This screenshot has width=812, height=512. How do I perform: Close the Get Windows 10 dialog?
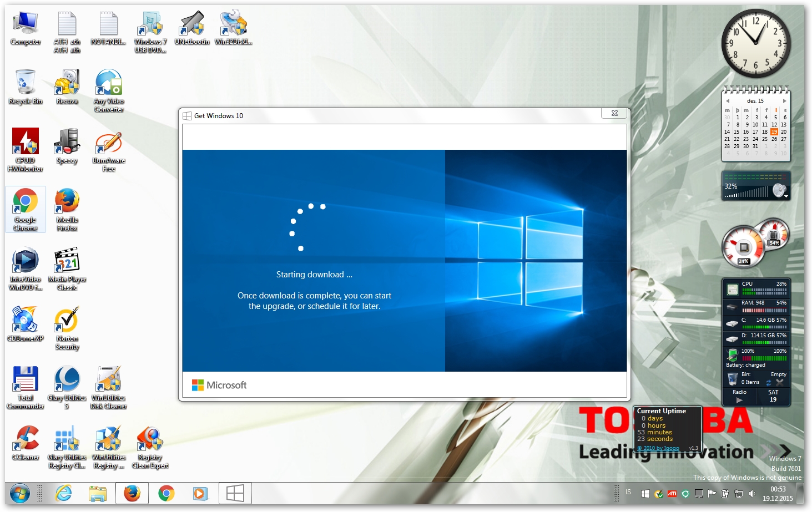pyautogui.click(x=614, y=113)
